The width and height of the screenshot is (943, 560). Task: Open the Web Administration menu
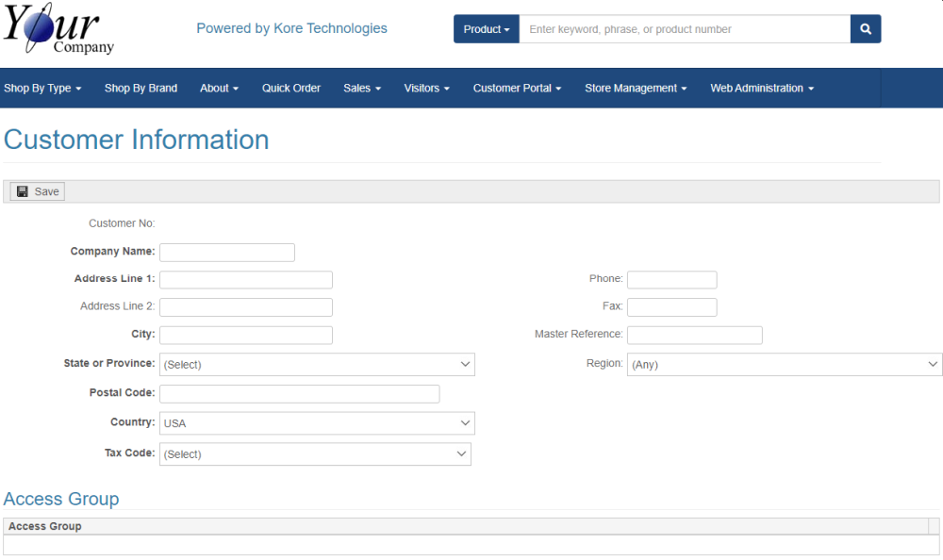[762, 88]
